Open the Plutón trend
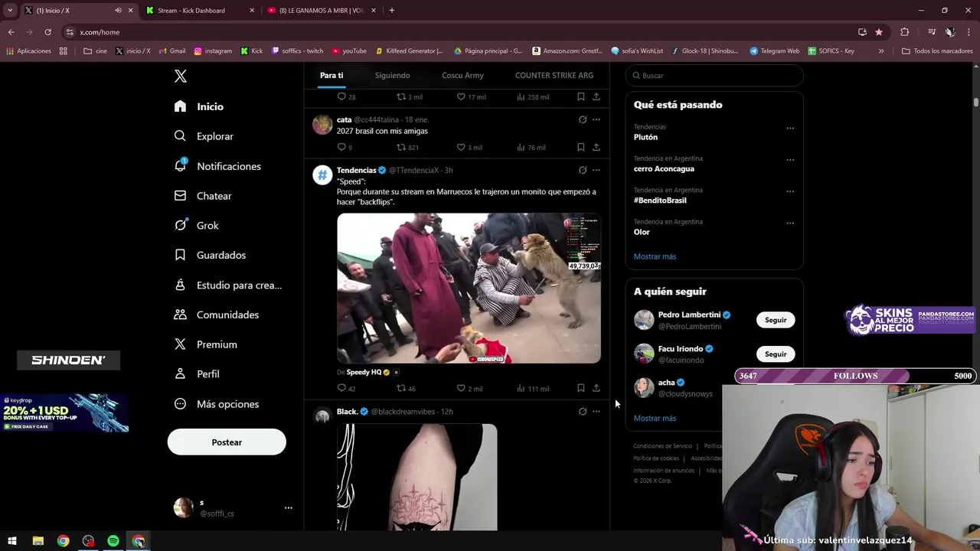This screenshot has width=980, height=551. tap(645, 137)
